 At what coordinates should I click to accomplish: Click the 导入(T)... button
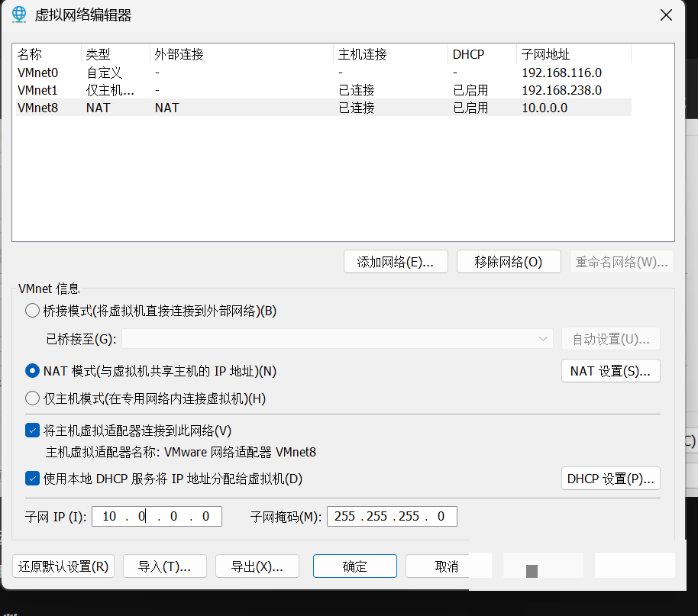165,566
